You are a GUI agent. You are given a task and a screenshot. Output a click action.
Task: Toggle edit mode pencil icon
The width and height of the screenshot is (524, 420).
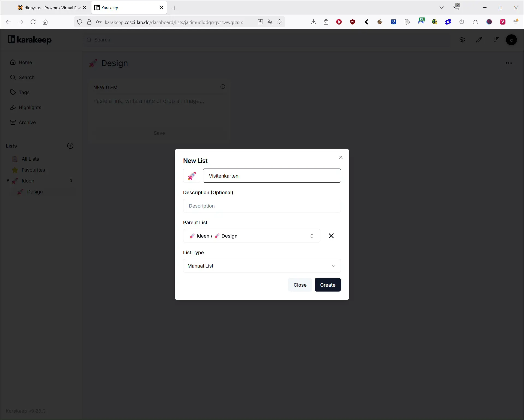click(479, 40)
